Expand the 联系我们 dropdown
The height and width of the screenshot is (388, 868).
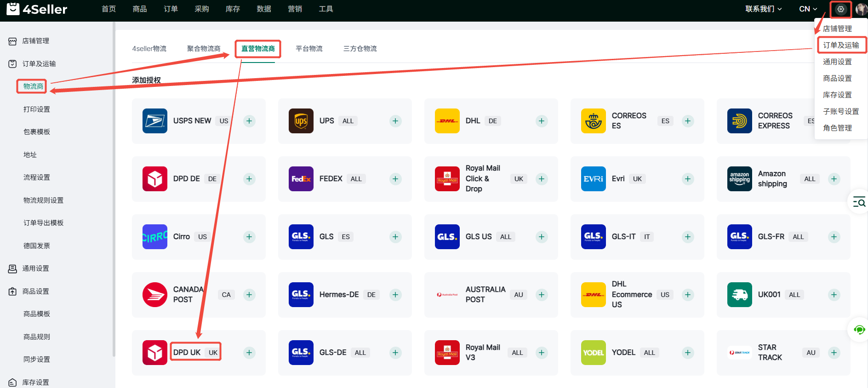point(764,9)
